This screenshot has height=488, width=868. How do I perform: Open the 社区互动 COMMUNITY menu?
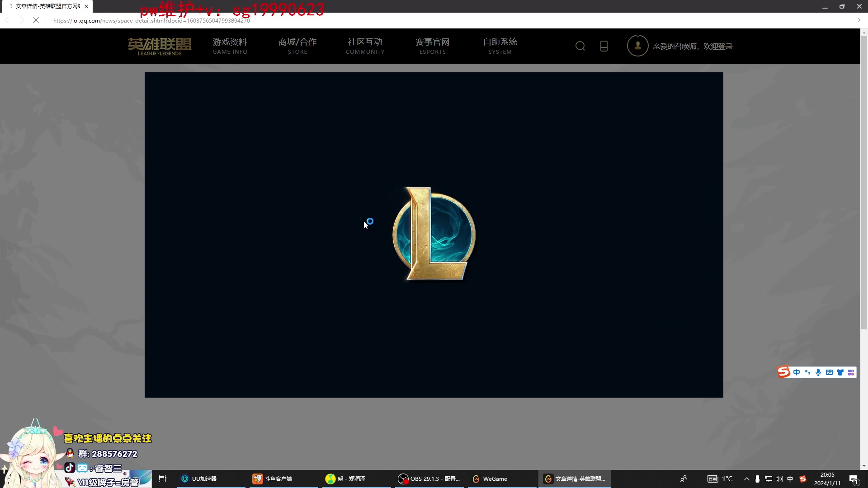(365, 46)
